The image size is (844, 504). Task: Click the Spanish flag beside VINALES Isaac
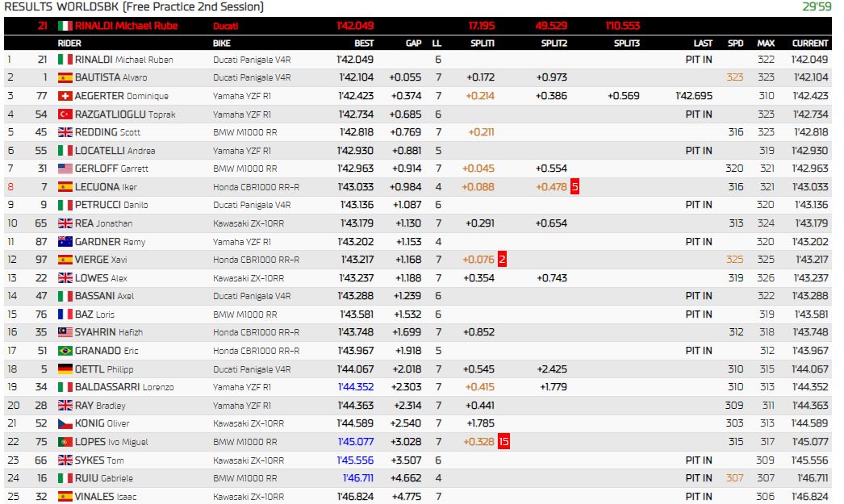(65, 497)
